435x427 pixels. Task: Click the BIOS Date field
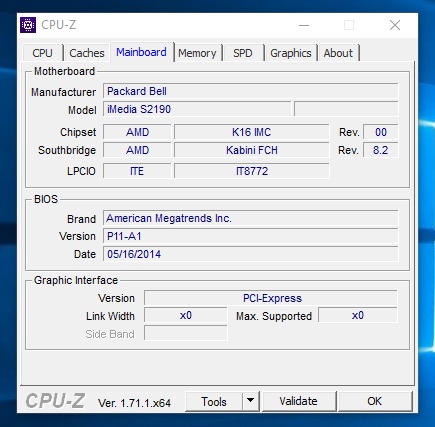[250, 254]
